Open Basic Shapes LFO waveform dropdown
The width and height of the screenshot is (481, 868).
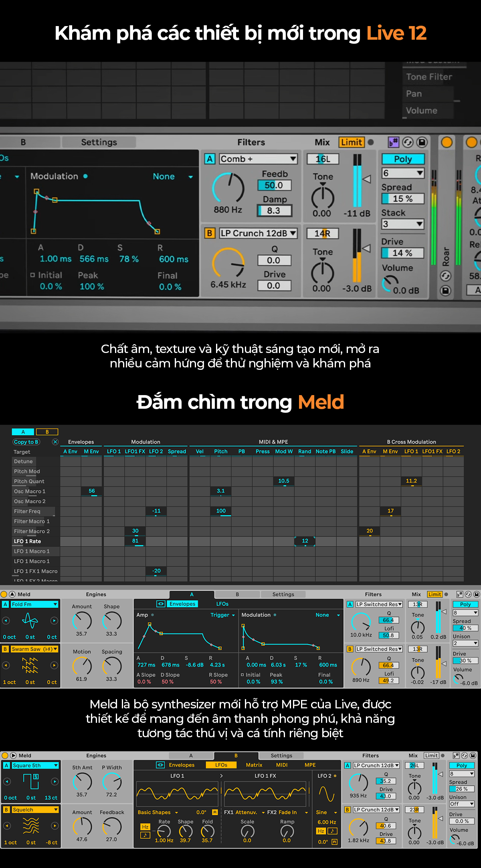click(158, 812)
